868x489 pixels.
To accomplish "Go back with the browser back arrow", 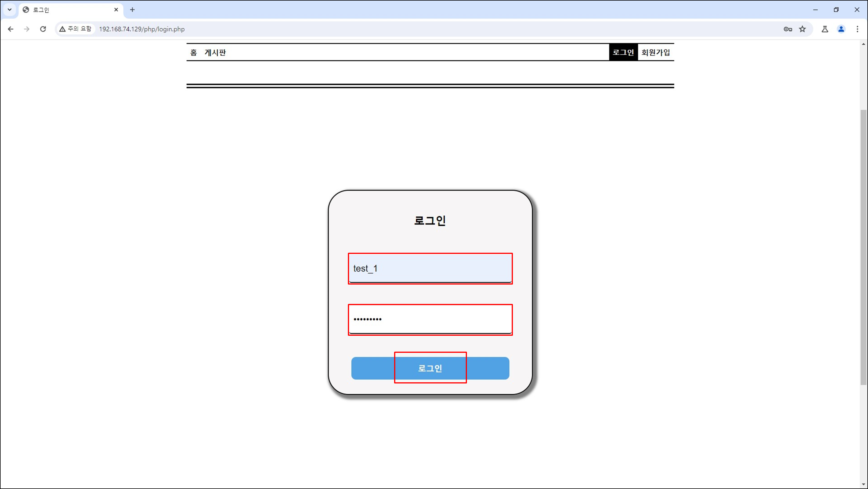I will tap(10, 29).
